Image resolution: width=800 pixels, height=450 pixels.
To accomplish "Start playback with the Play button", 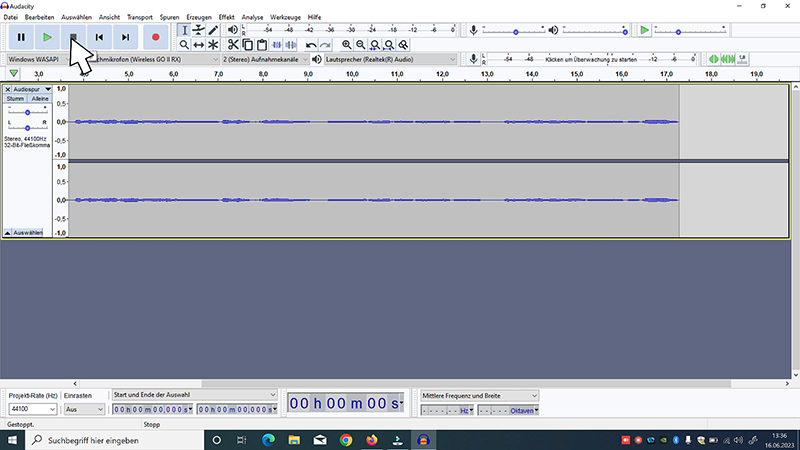I will (x=47, y=37).
